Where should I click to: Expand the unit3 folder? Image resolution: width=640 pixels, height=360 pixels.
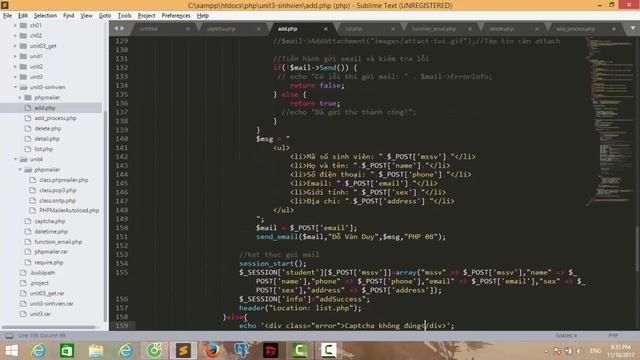(15, 77)
